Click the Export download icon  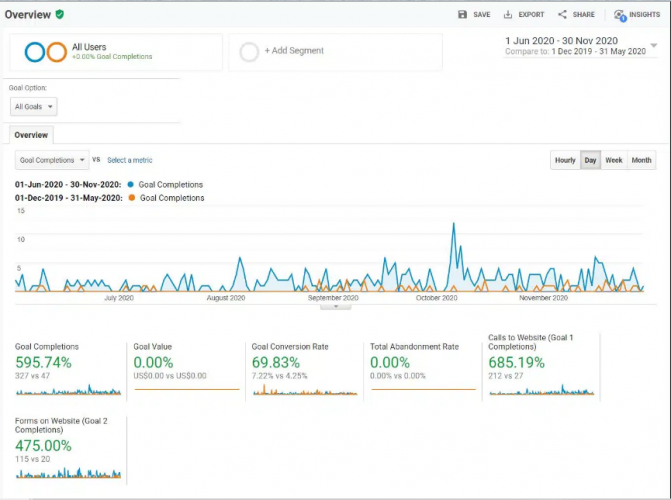(508, 15)
